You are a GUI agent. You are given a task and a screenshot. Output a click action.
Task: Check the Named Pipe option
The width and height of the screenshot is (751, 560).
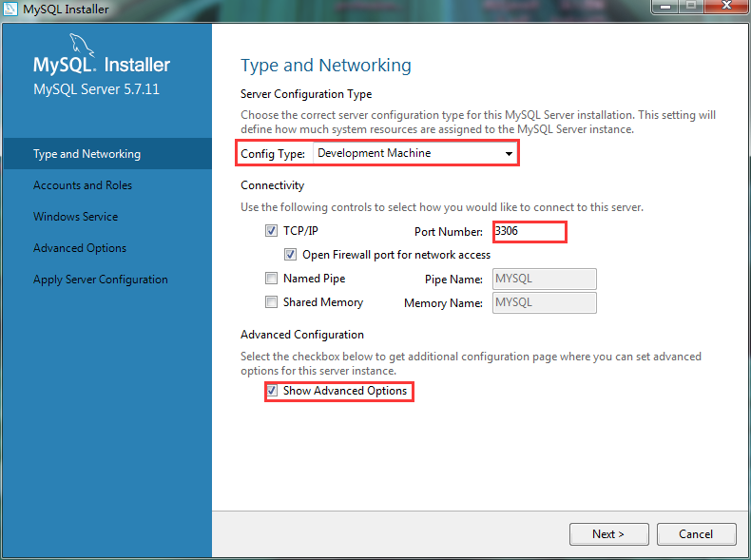pyautogui.click(x=271, y=279)
